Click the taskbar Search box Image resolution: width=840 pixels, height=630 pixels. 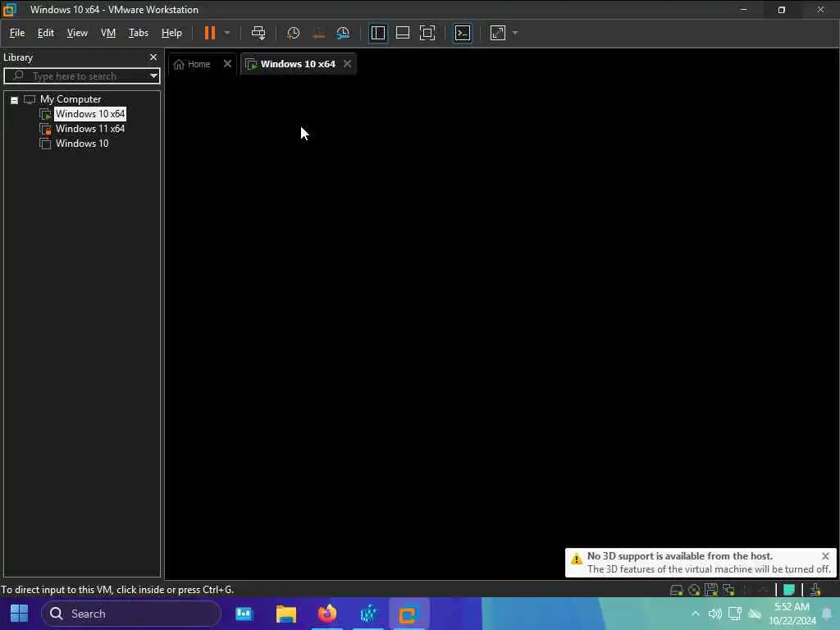click(x=130, y=614)
